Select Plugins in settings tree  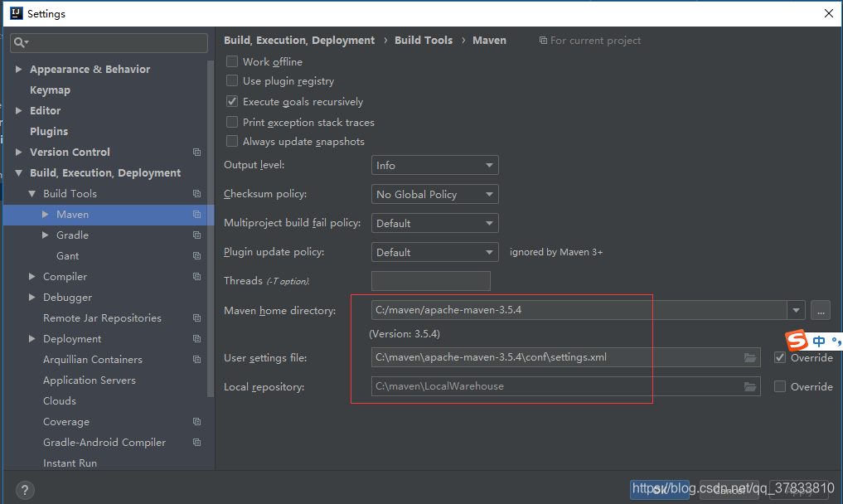point(49,132)
